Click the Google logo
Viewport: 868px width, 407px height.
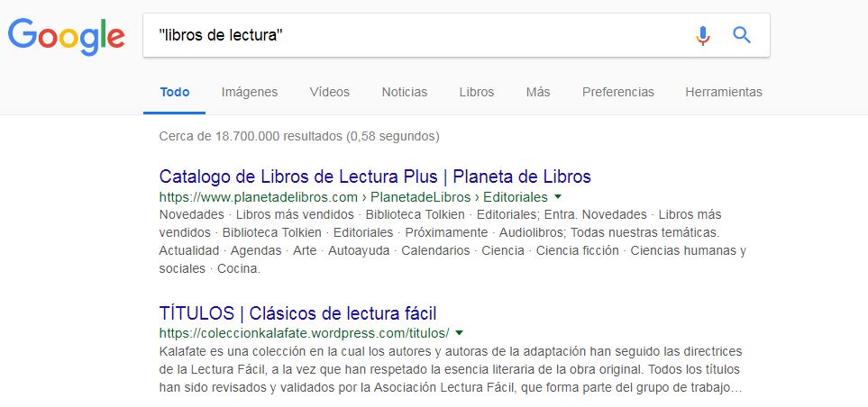pos(66,36)
